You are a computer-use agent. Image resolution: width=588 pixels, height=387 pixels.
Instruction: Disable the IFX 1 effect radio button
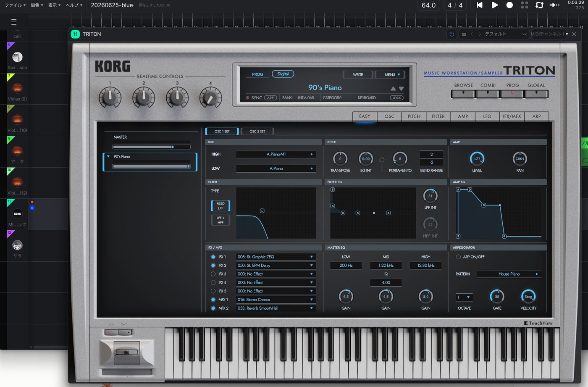(x=213, y=257)
